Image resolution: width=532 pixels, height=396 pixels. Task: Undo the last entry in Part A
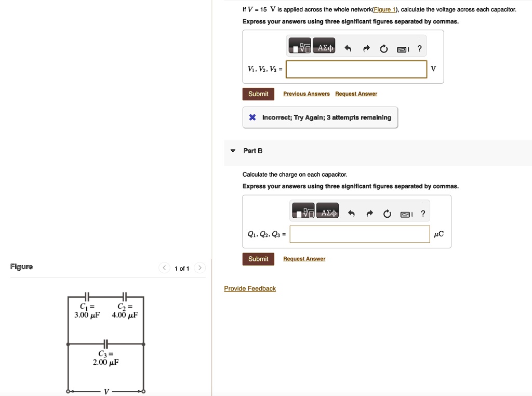(348, 48)
